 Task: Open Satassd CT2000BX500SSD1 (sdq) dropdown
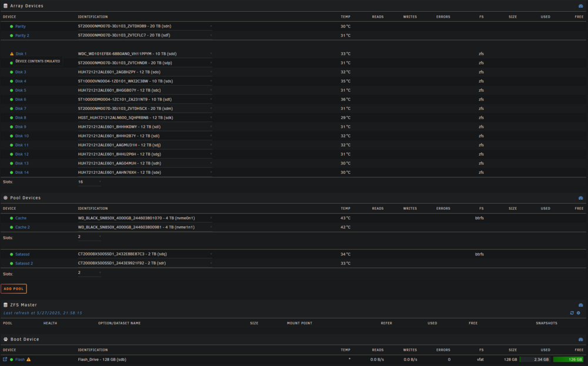click(145, 254)
